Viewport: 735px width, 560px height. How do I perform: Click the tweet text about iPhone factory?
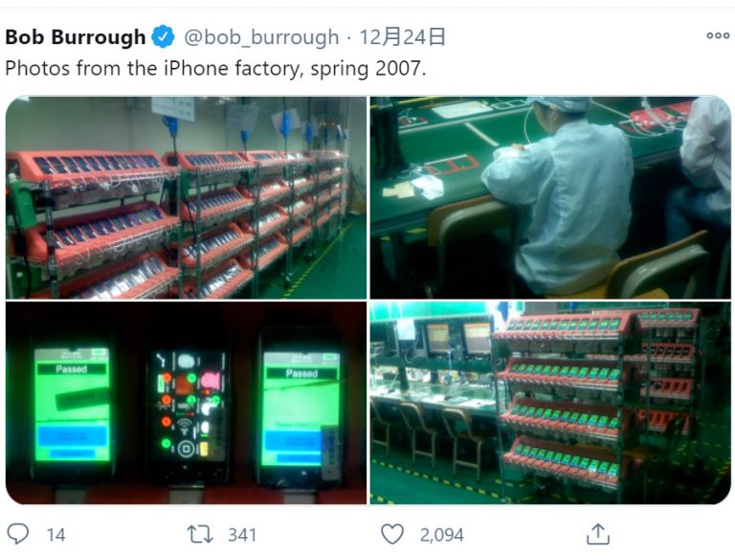tap(215, 69)
